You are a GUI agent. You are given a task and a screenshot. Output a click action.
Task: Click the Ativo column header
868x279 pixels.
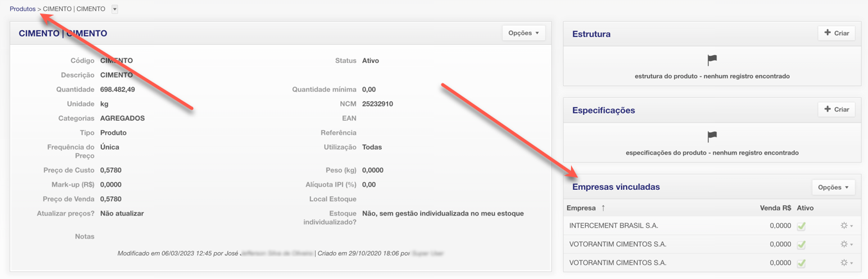pyautogui.click(x=805, y=208)
